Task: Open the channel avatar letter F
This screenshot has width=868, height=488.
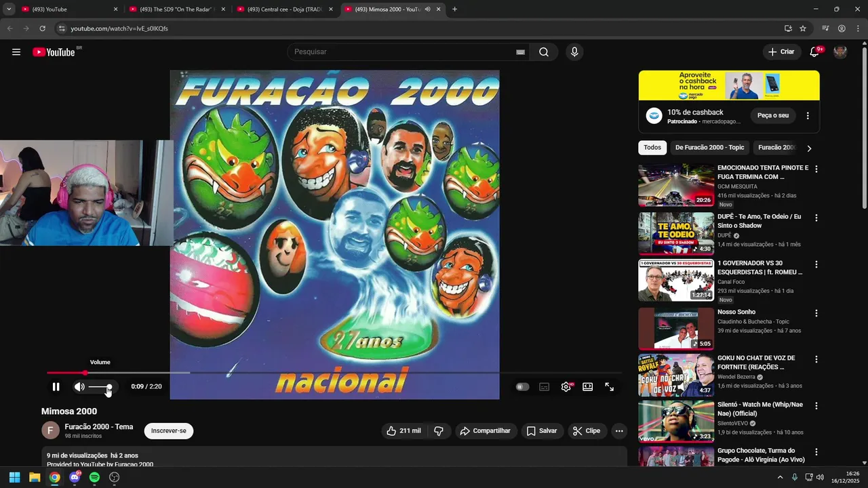Action: (50, 430)
